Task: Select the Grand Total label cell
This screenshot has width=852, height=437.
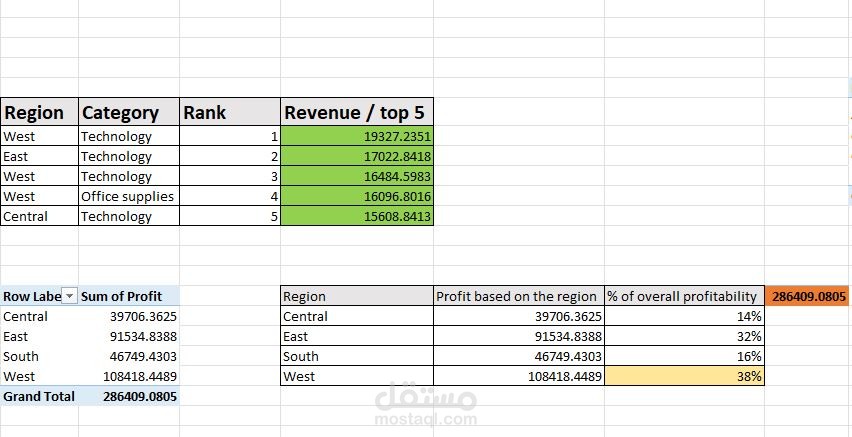Action: [39, 396]
